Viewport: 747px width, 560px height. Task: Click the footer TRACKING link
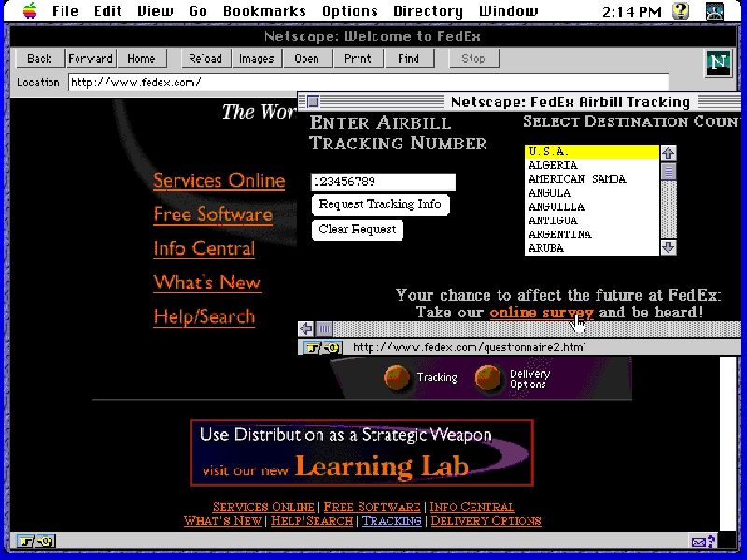[391, 521]
